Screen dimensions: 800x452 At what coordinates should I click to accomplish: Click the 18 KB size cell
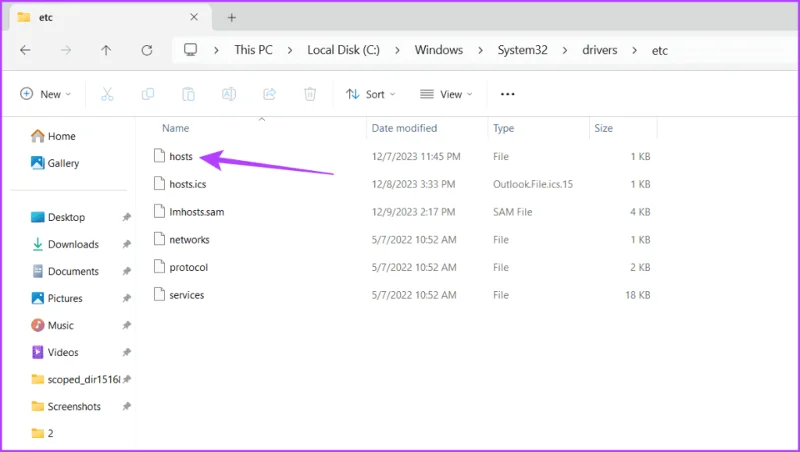pyautogui.click(x=638, y=295)
